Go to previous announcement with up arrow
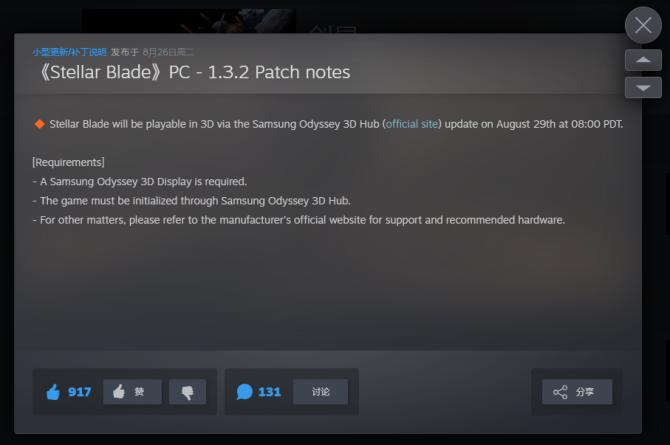 643,60
